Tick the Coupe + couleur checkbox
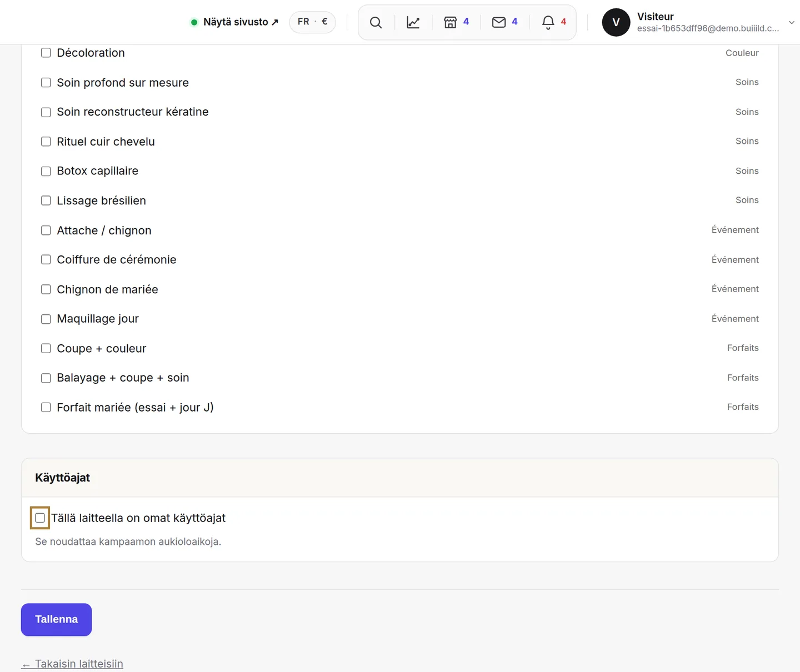 (46, 348)
